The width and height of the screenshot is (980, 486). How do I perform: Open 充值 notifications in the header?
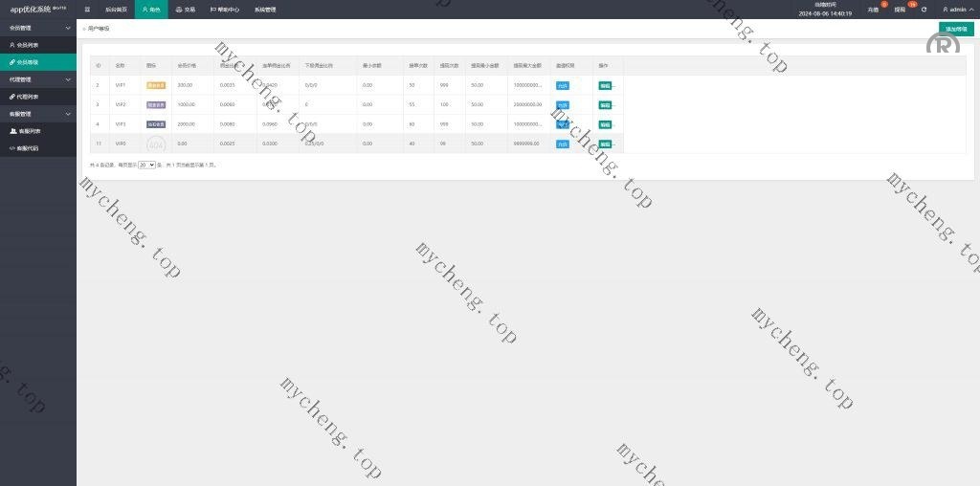[873, 10]
